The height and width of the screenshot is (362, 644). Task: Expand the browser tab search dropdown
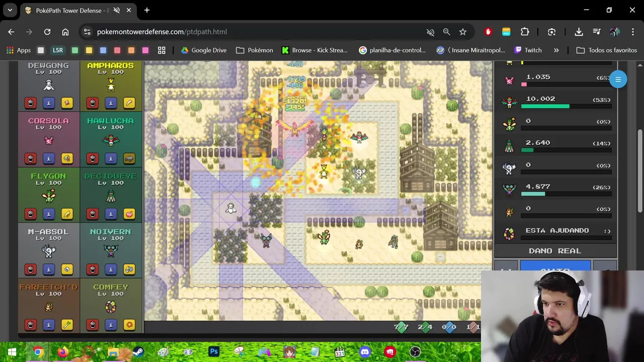point(10,10)
